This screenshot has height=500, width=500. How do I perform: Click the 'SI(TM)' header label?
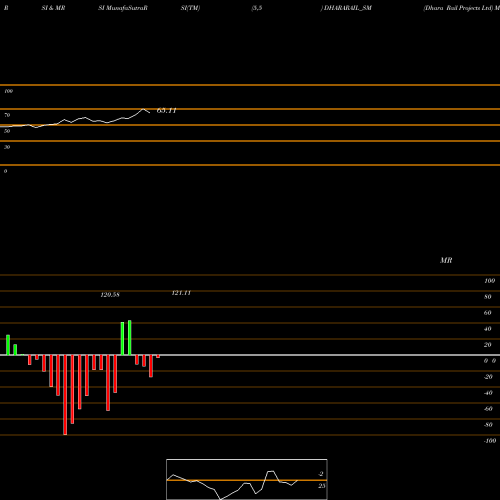(190, 8)
